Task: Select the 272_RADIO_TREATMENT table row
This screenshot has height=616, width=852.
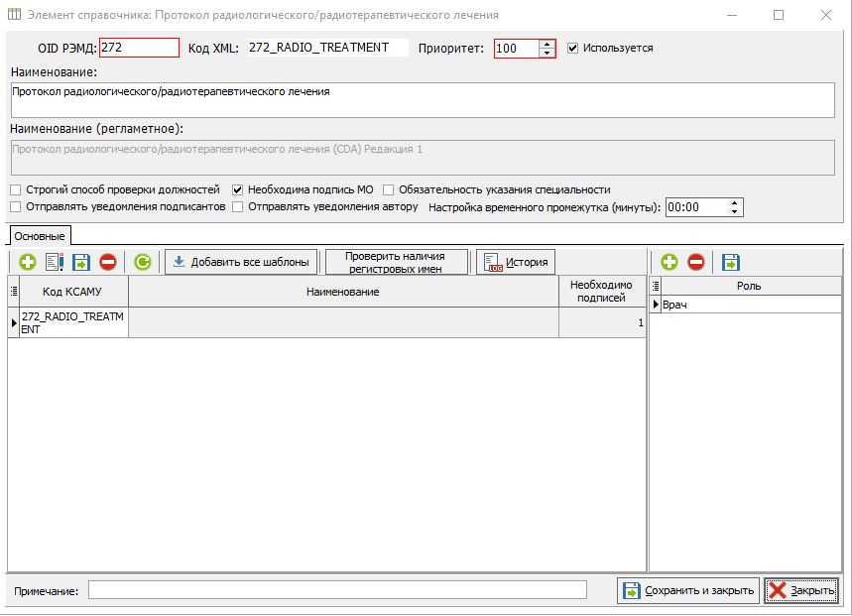Action: 327,322
